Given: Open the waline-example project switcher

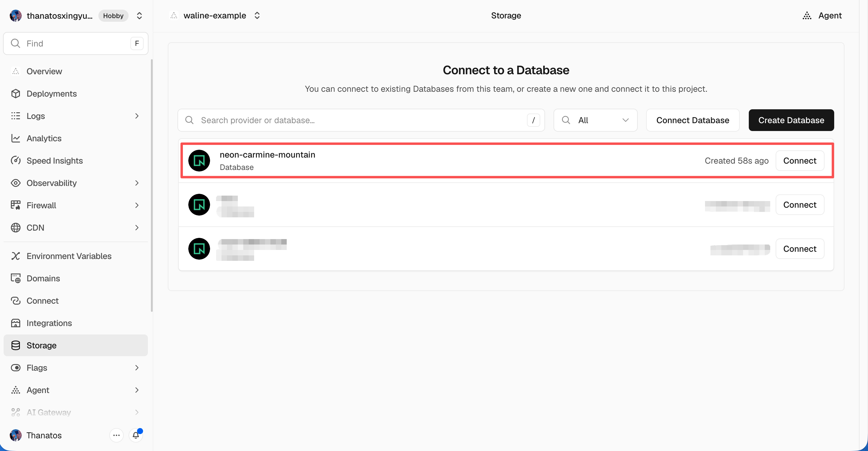Looking at the screenshot, I should point(257,15).
